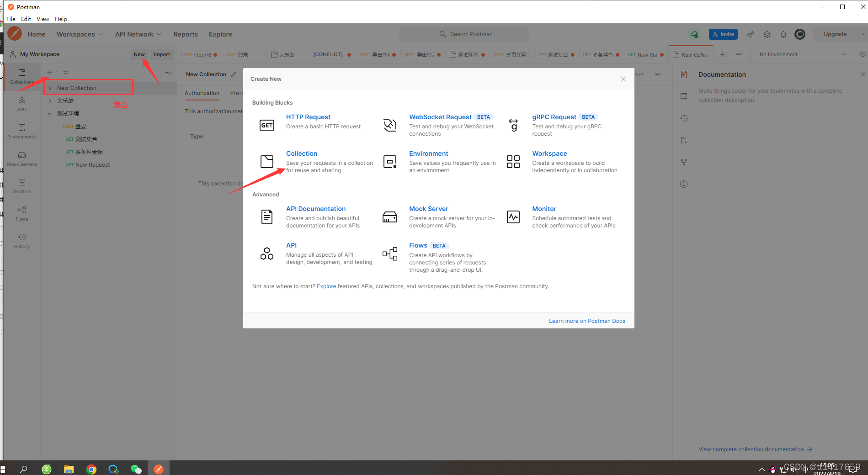Open the File menu
868x475 pixels.
coord(11,19)
